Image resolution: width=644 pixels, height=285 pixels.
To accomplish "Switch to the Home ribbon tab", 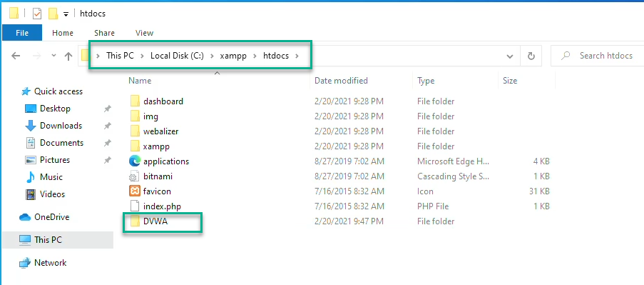I will point(63,33).
